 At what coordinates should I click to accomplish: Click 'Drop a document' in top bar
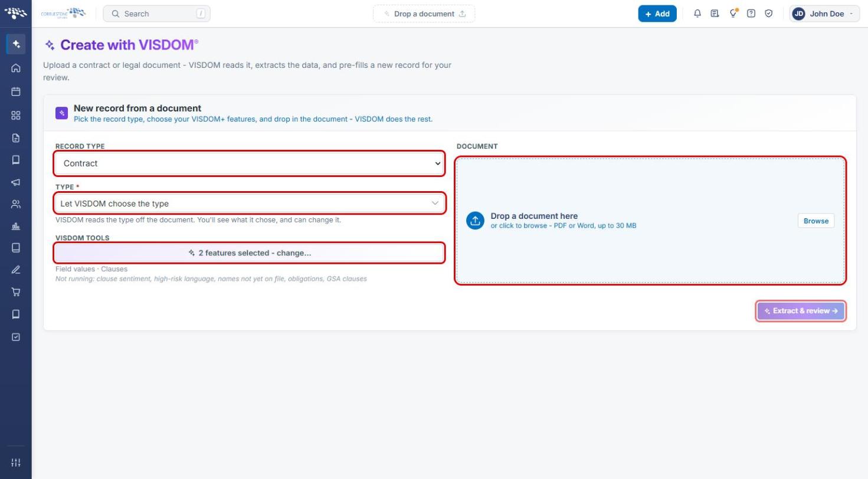click(x=424, y=14)
